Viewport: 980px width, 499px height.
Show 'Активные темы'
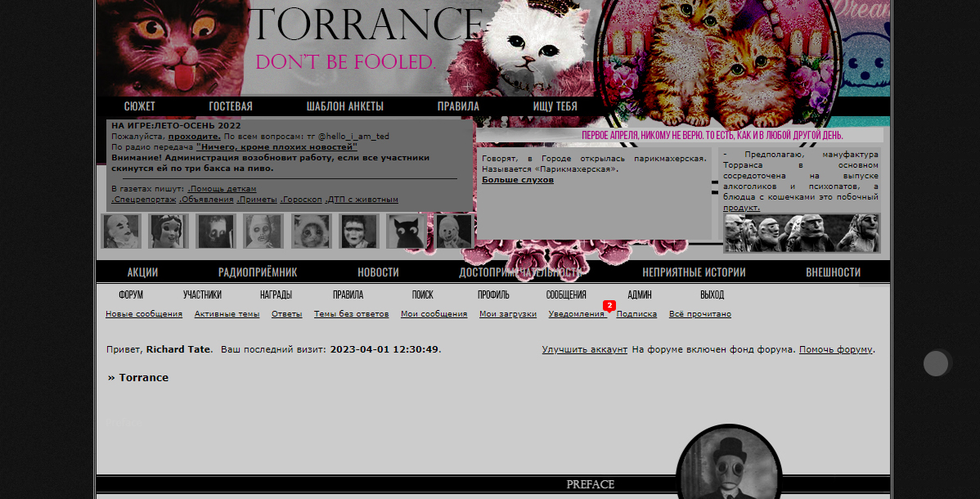click(227, 314)
